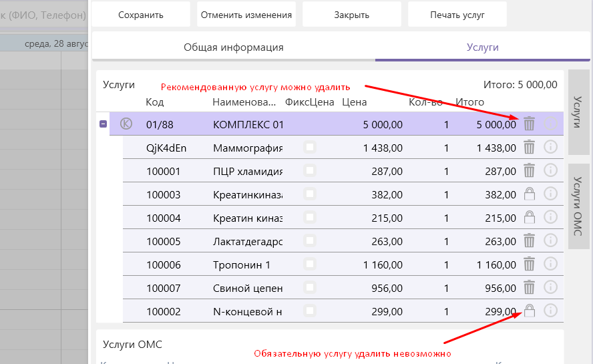
Task: Select the Тропонин 1 name cell
Action: (242, 265)
